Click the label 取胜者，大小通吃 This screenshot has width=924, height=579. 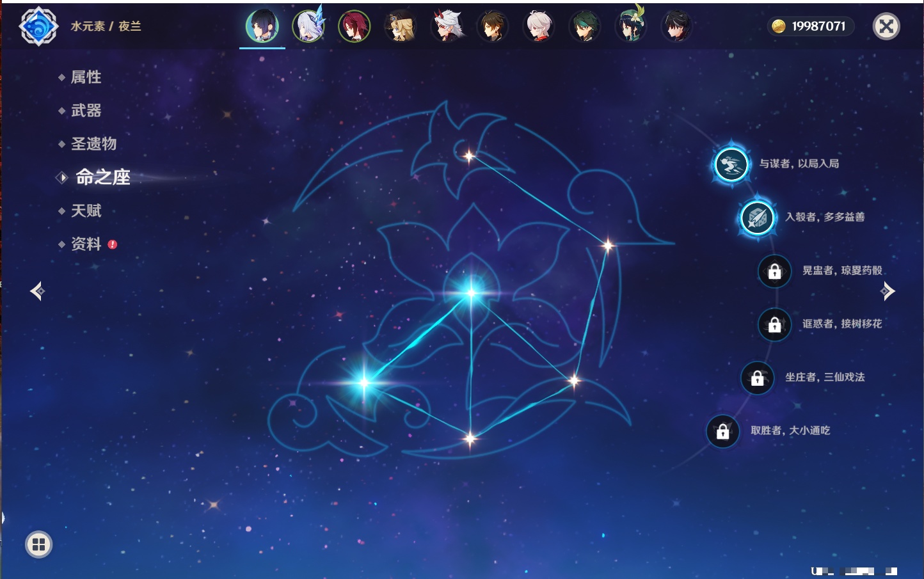tap(790, 431)
